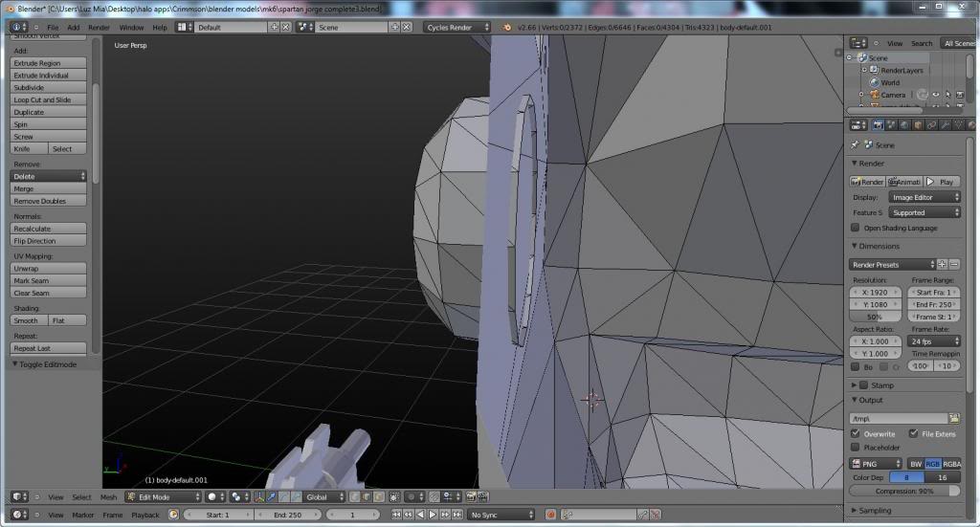Select the Render Layers properties tab icon

(891, 125)
